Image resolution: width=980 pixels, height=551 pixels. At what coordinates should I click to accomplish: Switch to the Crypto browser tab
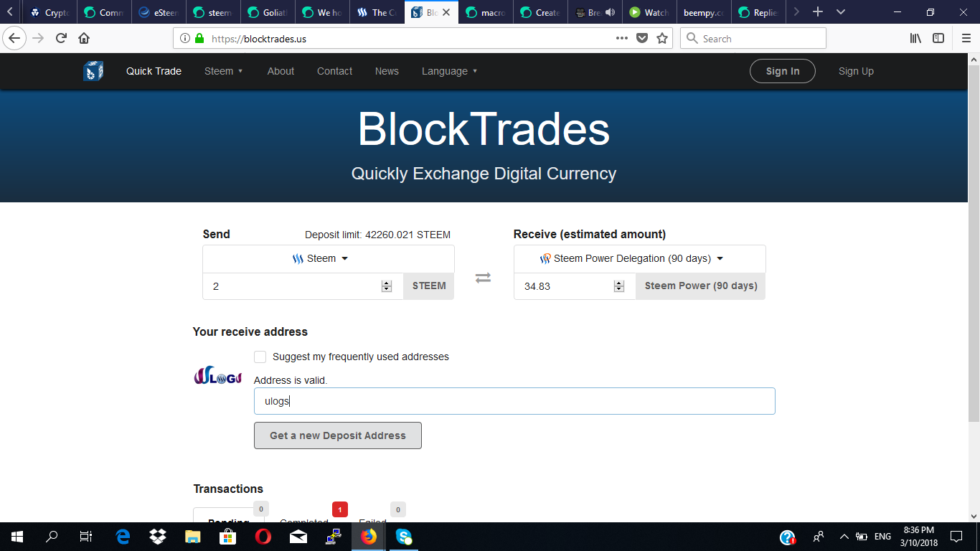point(49,12)
